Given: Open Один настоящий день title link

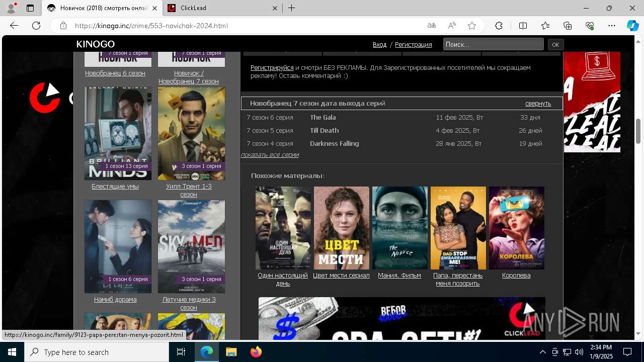Looking at the screenshot, I should point(283,280).
